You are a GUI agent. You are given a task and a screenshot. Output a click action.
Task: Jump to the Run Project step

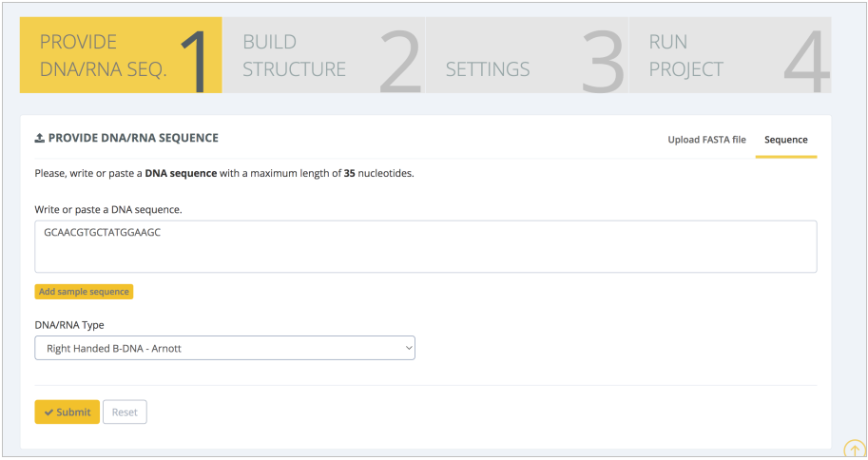(686, 56)
